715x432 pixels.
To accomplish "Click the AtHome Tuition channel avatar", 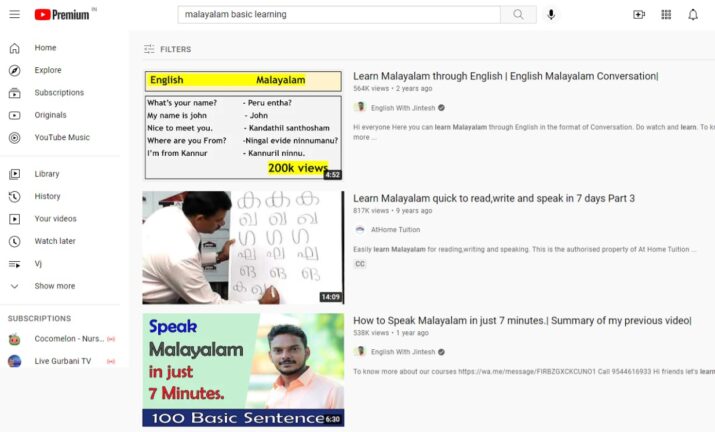I will [x=360, y=229].
